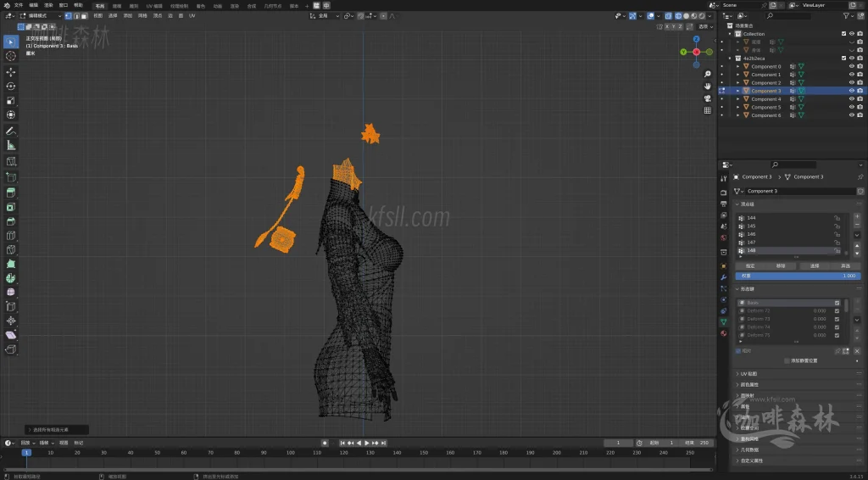Select the Box Select tool in the toolbar

coord(10,42)
